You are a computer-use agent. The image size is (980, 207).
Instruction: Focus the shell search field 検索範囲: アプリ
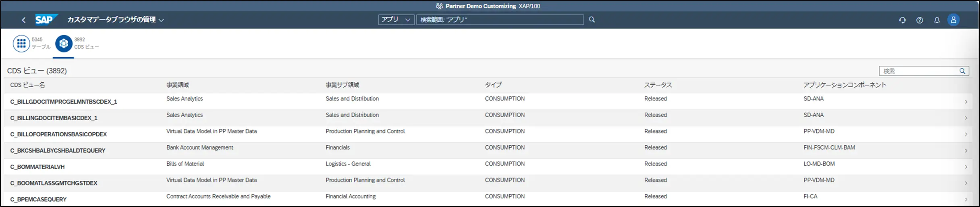tap(500, 19)
